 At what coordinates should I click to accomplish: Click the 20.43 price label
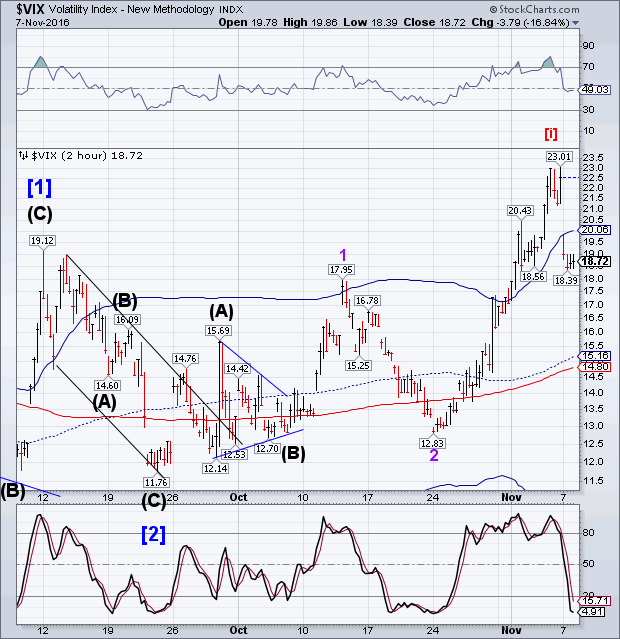[x=520, y=210]
